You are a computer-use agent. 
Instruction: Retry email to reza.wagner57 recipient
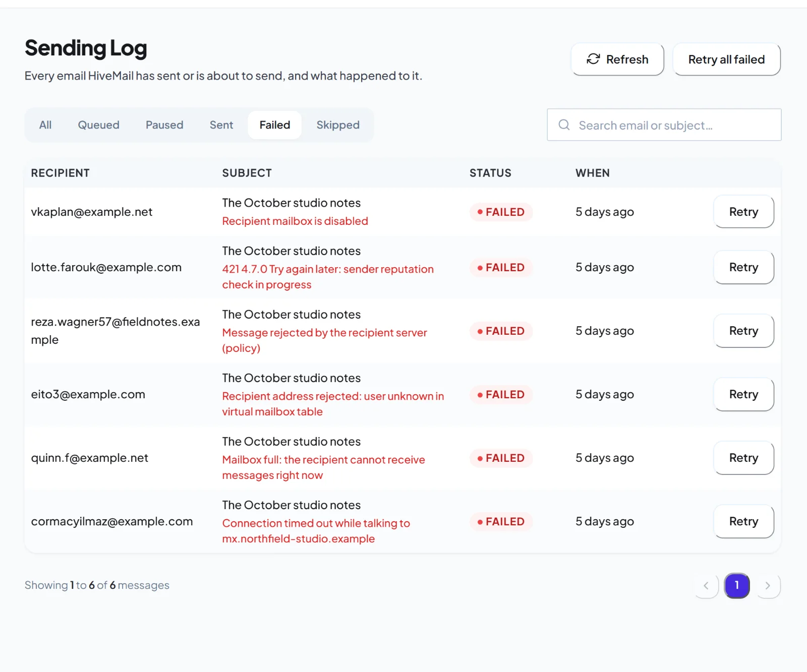click(x=744, y=331)
